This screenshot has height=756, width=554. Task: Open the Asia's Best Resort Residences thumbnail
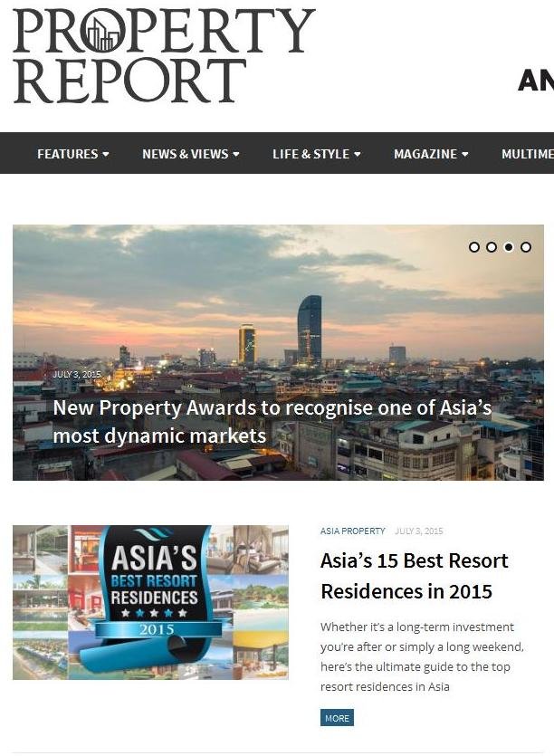150,602
